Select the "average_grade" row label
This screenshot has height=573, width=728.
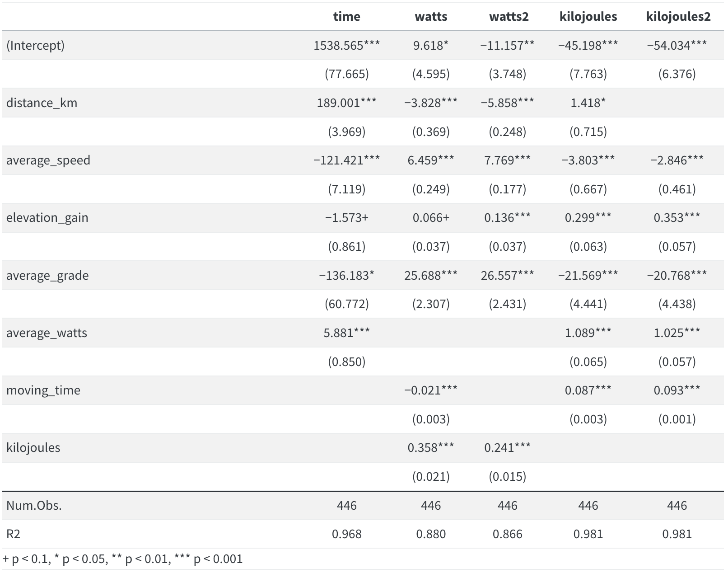click(47, 275)
